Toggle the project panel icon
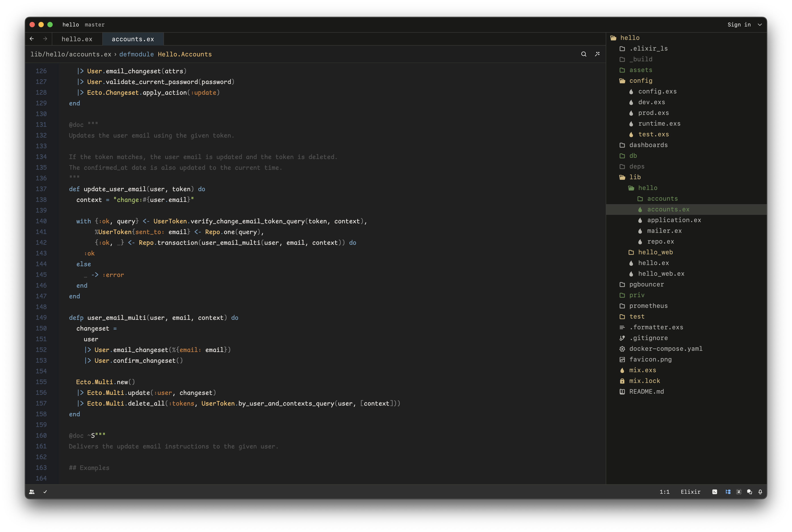The width and height of the screenshot is (792, 532). tap(728, 492)
